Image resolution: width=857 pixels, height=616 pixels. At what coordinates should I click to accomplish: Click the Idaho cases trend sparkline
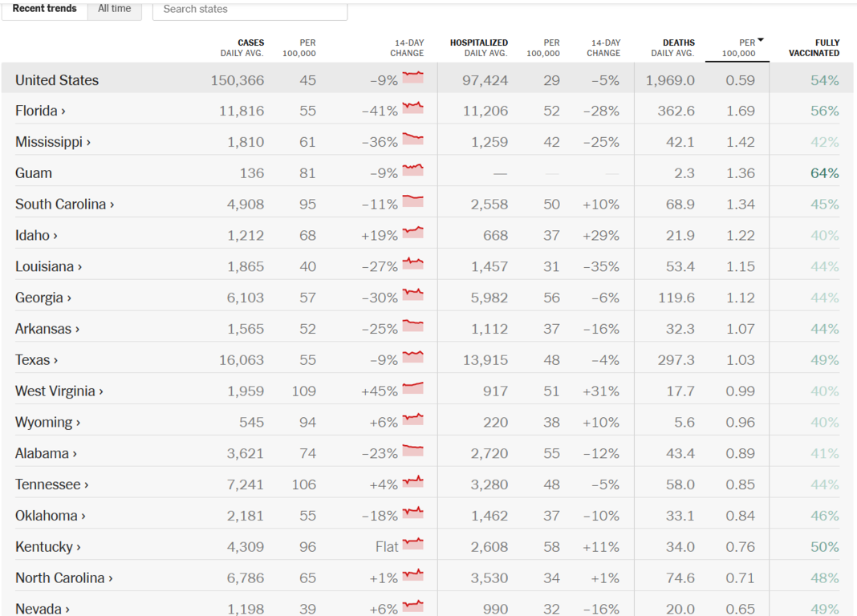(412, 233)
